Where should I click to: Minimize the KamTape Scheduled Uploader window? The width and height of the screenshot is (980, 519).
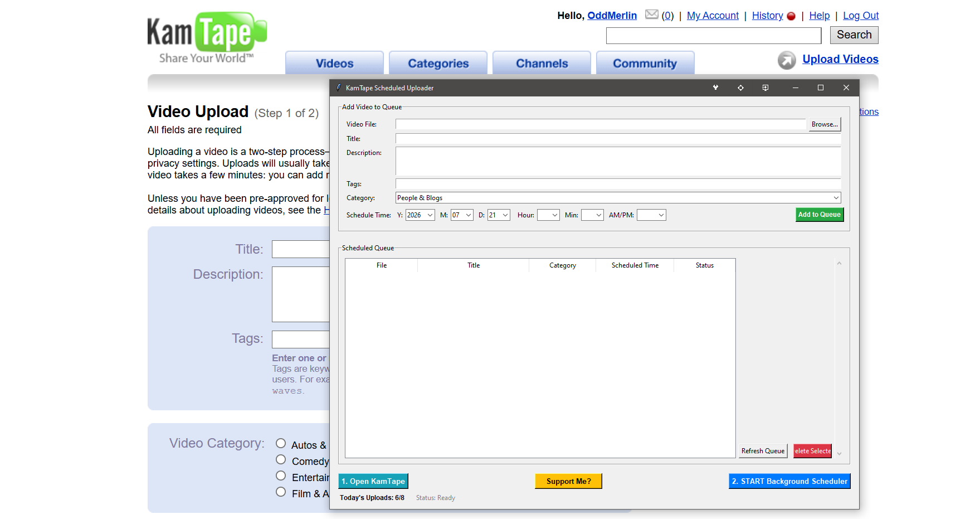click(x=796, y=88)
